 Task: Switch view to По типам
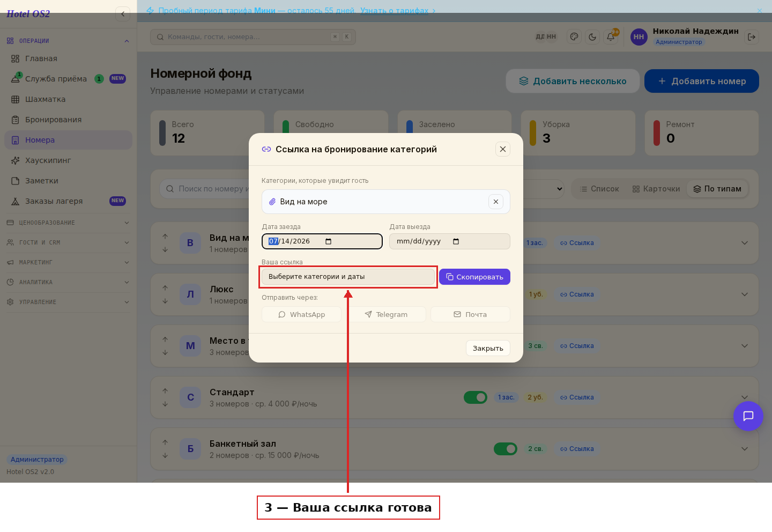[x=717, y=189]
